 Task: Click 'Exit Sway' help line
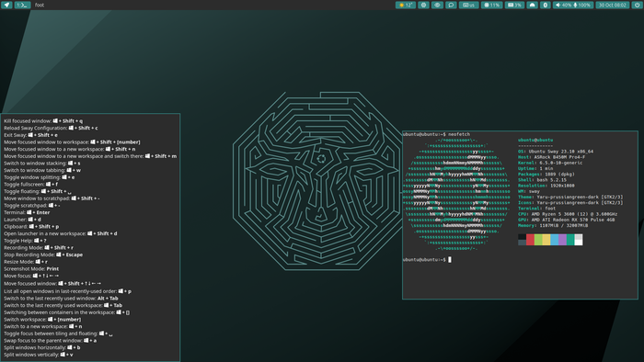coord(30,135)
